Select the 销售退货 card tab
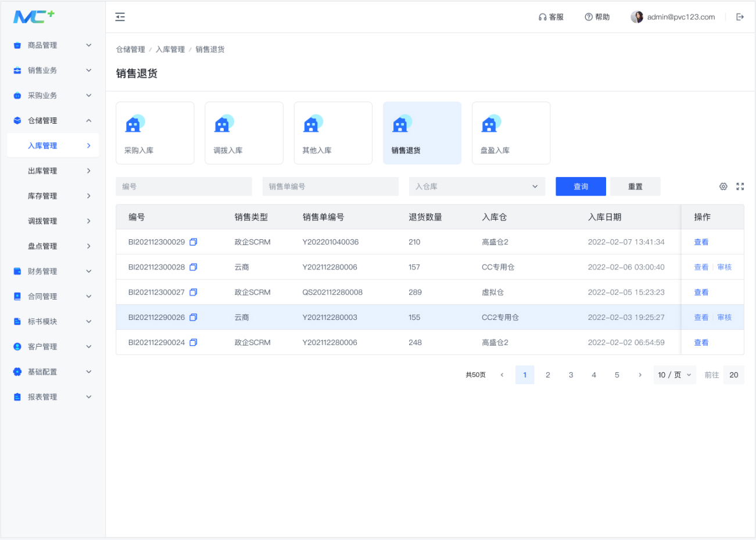The width and height of the screenshot is (756, 540). [x=422, y=133]
